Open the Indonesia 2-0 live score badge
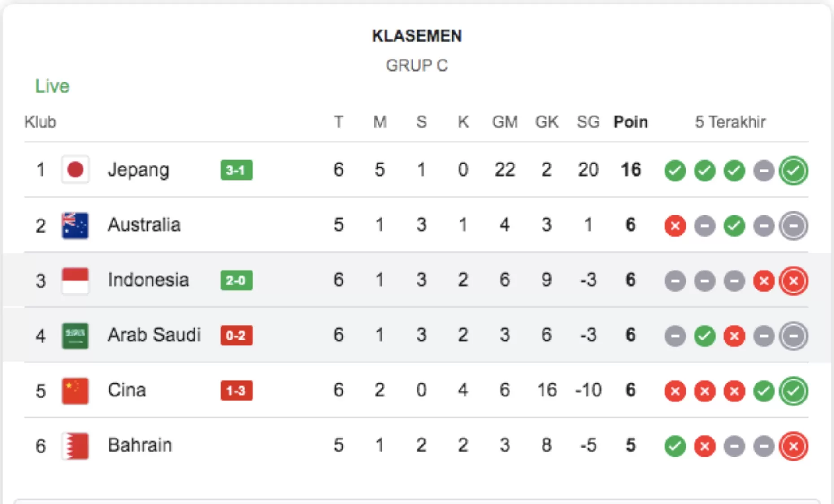The width and height of the screenshot is (834, 504). 236,280
